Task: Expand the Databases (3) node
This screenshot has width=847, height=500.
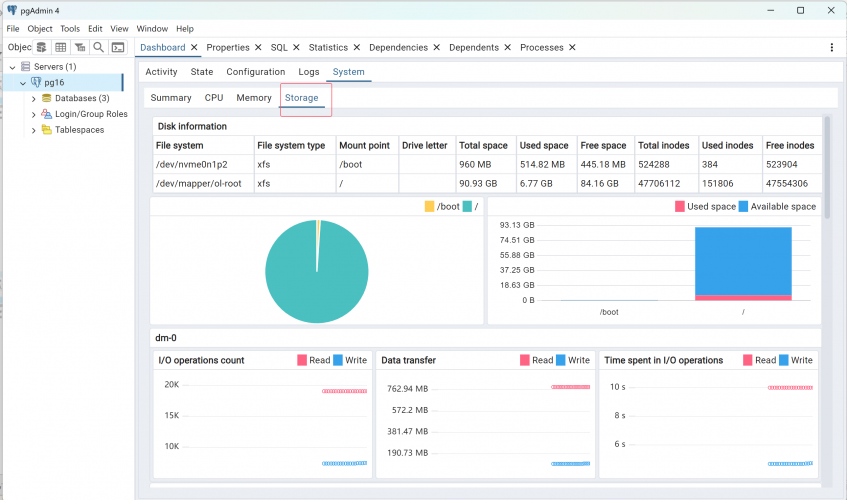Action: (33, 99)
